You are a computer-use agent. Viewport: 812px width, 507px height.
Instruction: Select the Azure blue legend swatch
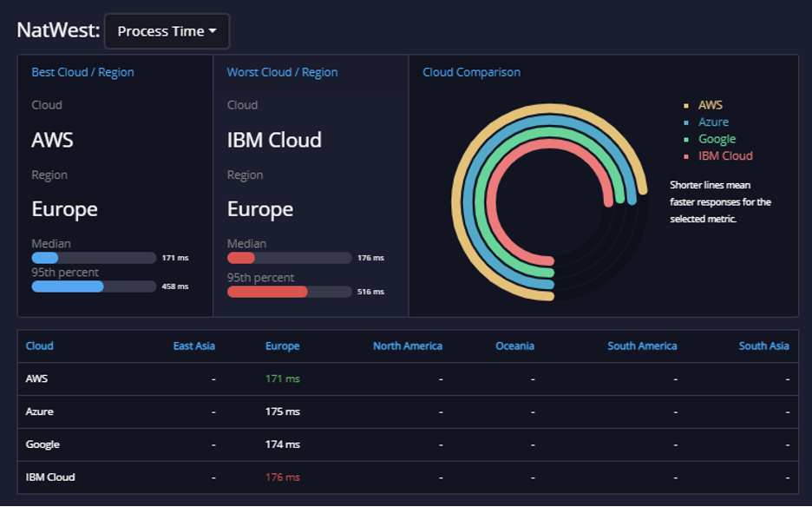[x=686, y=123]
